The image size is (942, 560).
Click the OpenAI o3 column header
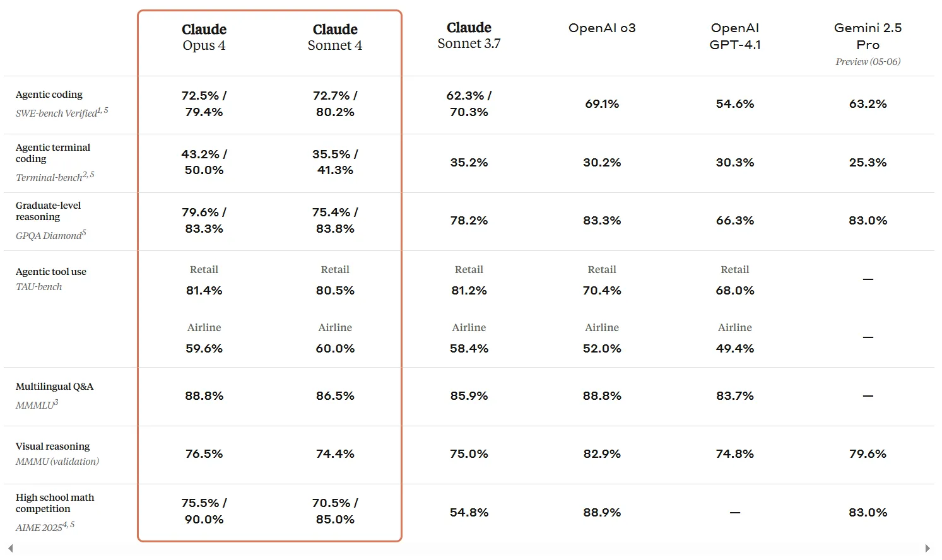pyautogui.click(x=602, y=28)
